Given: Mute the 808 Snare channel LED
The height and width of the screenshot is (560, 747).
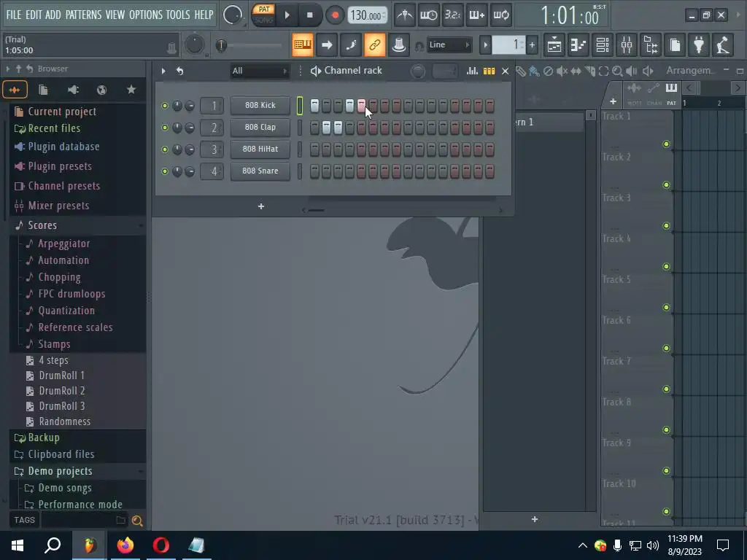Looking at the screenshot, I should click(x=165, y=171).
